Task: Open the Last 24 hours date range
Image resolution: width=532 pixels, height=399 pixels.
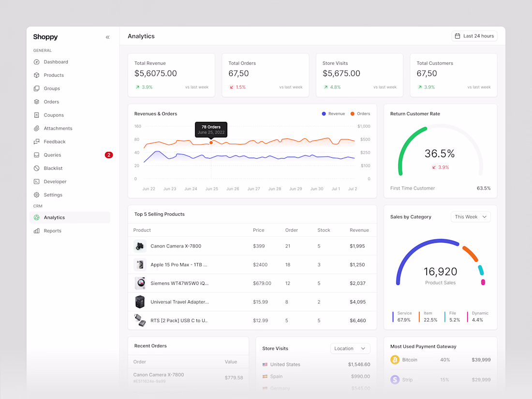Action: pyautogui.click(x=474, y=36)
